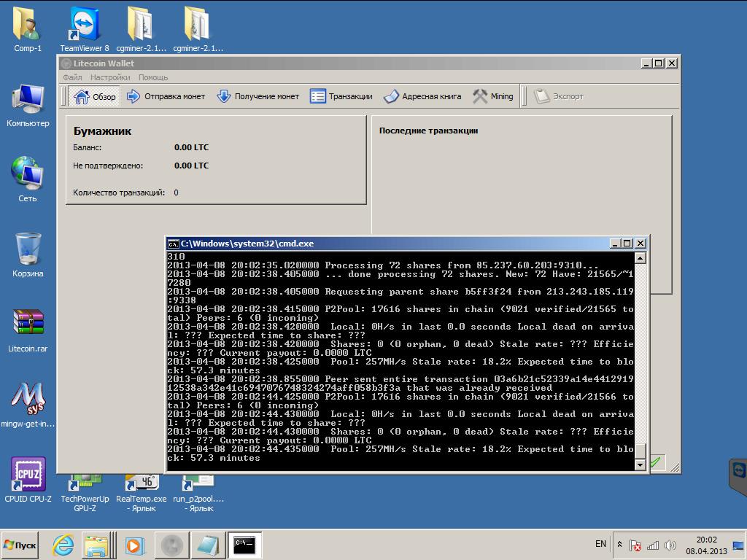Screen dimensions: 747x560
Task: Click the cmd window scroll up arrow
Action: (640, 258)
